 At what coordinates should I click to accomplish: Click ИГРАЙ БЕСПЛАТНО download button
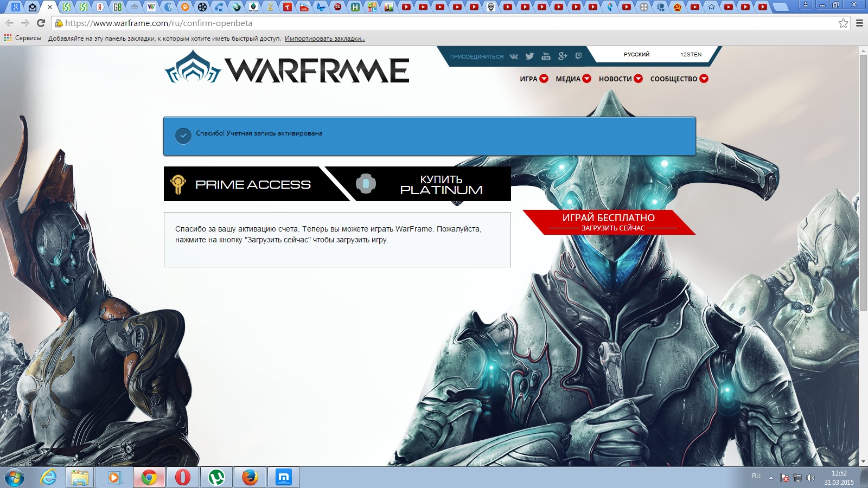tap(609, 222)
